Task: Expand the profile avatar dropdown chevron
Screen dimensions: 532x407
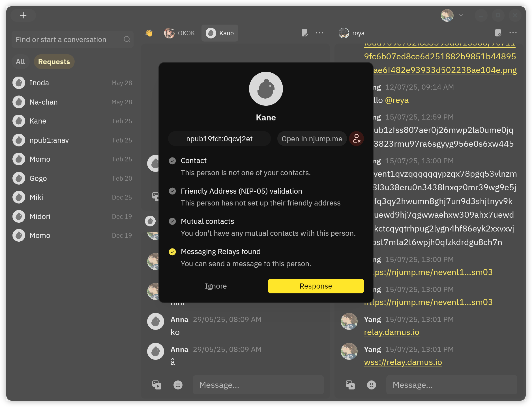Action: (x=461, y=15)
